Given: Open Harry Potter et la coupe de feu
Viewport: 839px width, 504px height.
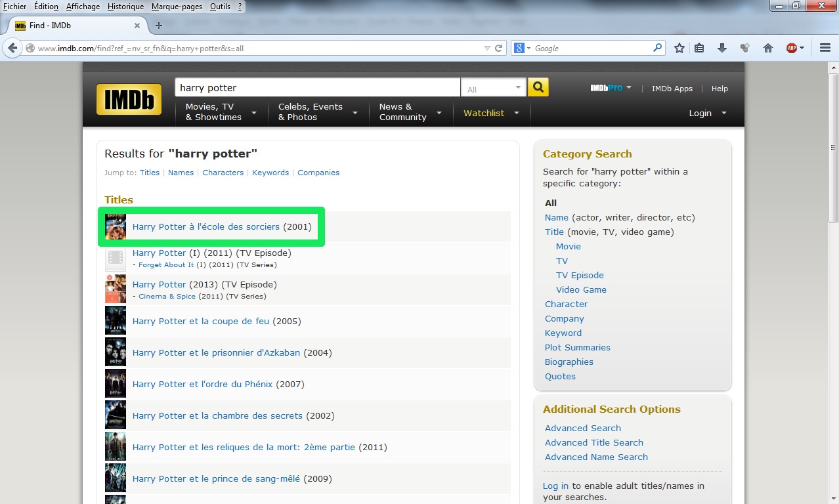Looking at the screenshot, I should click(x=201, y=321).
